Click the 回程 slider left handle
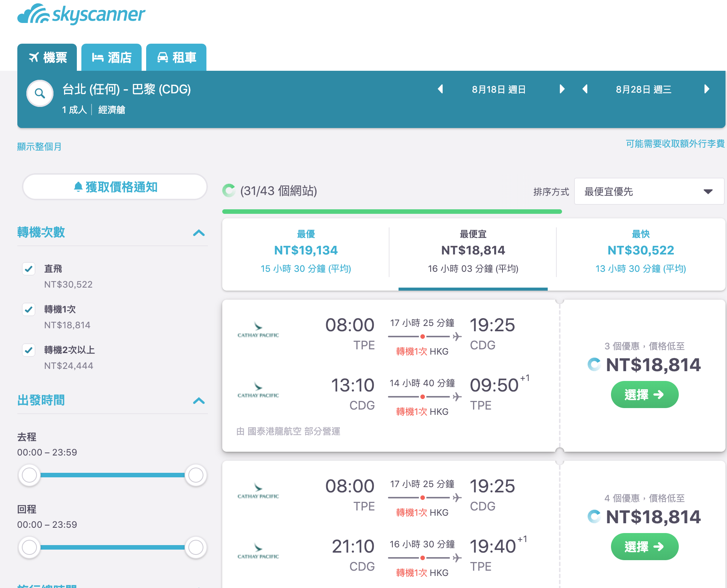727x588 pixels. (x=29, y=547)
